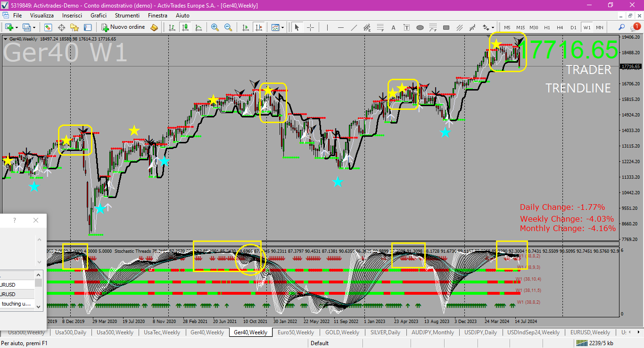Pick the rectangle drawing tool
Image resolution: width=644 pixels, height=348 pixels.
(x=446, y=27)
